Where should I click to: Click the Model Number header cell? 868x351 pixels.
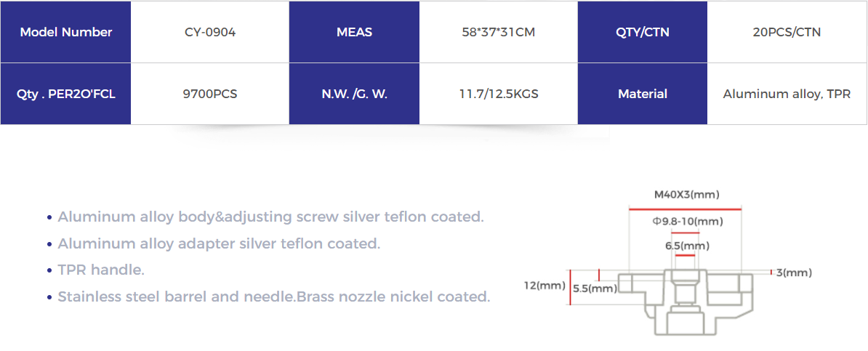(65, 32)
